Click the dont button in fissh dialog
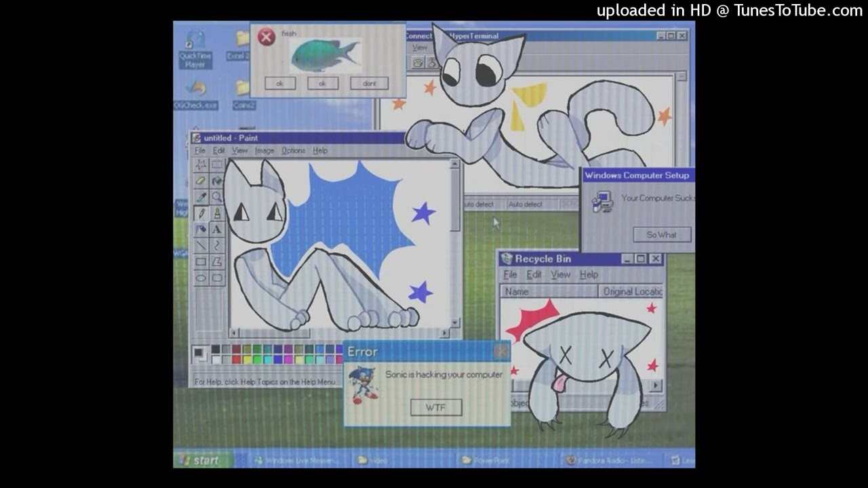Viewport: 868px width, 488px height. point(370,83)
